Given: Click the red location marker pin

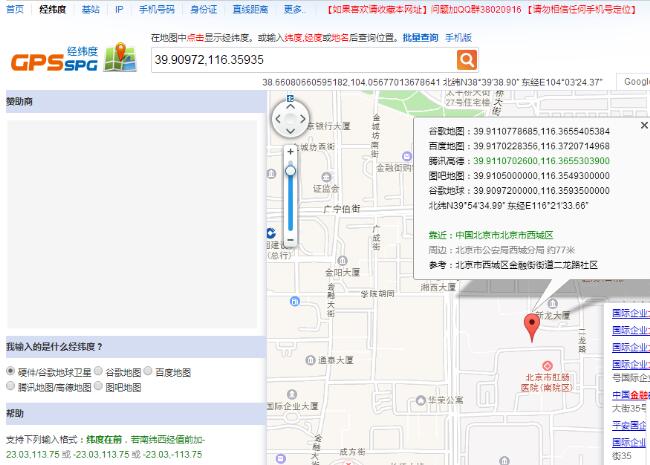Looking at the screenshot, I should pos(532,327).
